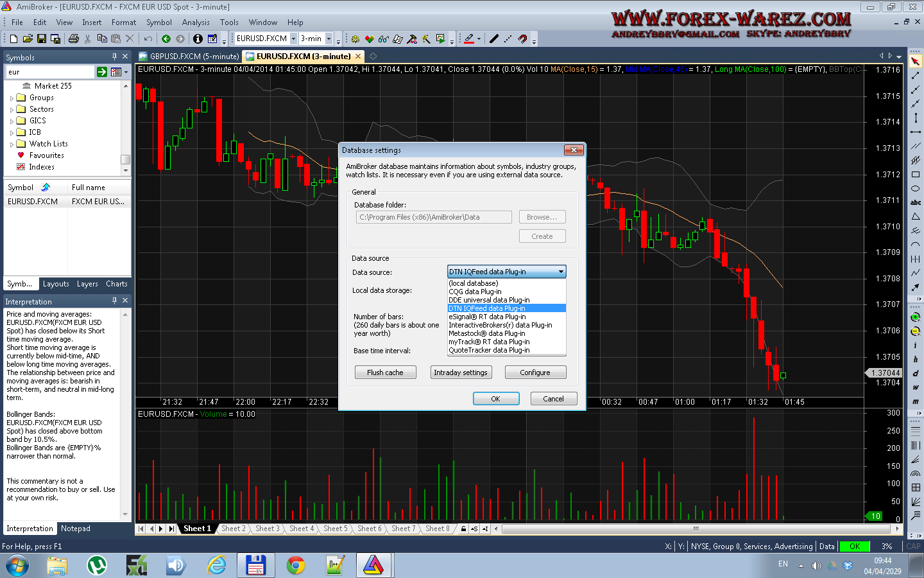The height and width of the screenshot is (578, 924).
Task: Select the Triangle drawing tool
Action: coord(916,216)
